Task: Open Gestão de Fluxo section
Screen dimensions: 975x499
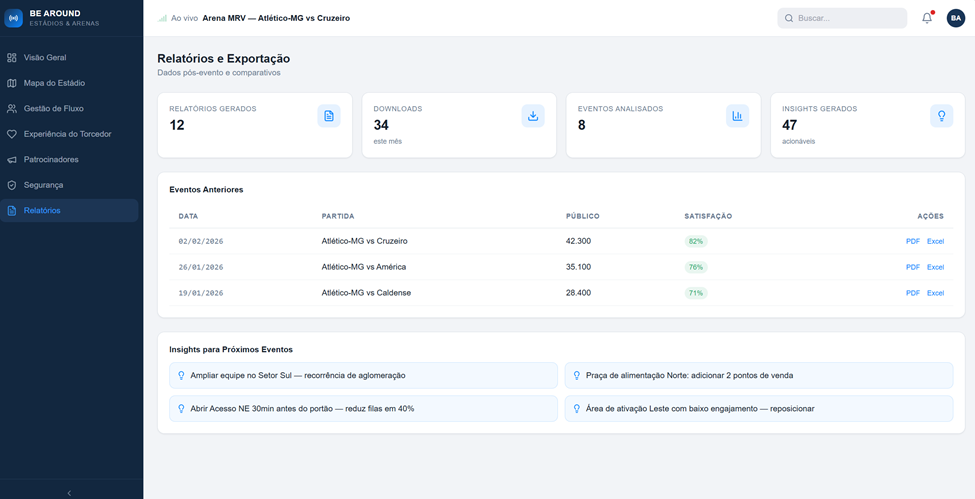Action: [70, 108]
